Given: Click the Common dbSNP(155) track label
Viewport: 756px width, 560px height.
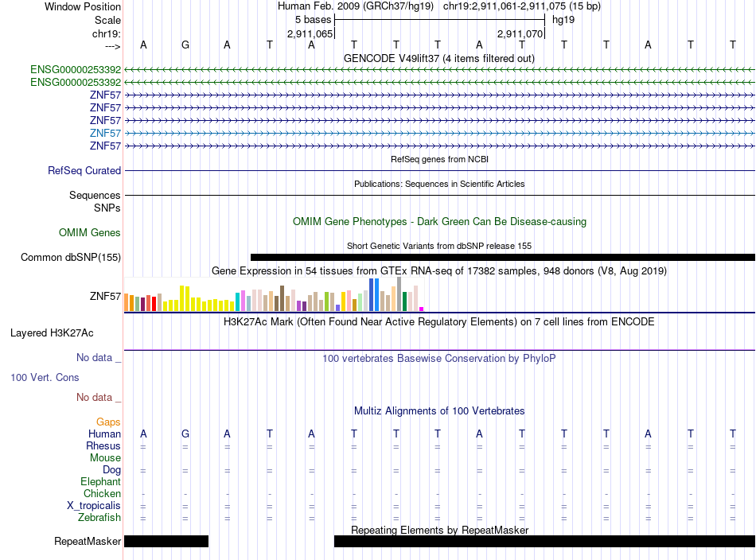Looking at the screenshot, I should coord(70,258).
